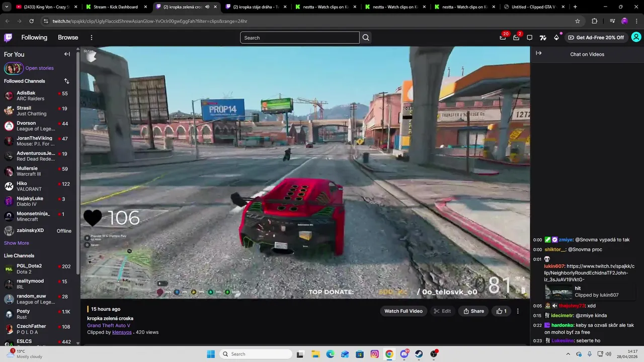644x362 pixels.
Task: Open offline zabinskyXD channel
Action: pyautogui.click(x=38, y=231)
